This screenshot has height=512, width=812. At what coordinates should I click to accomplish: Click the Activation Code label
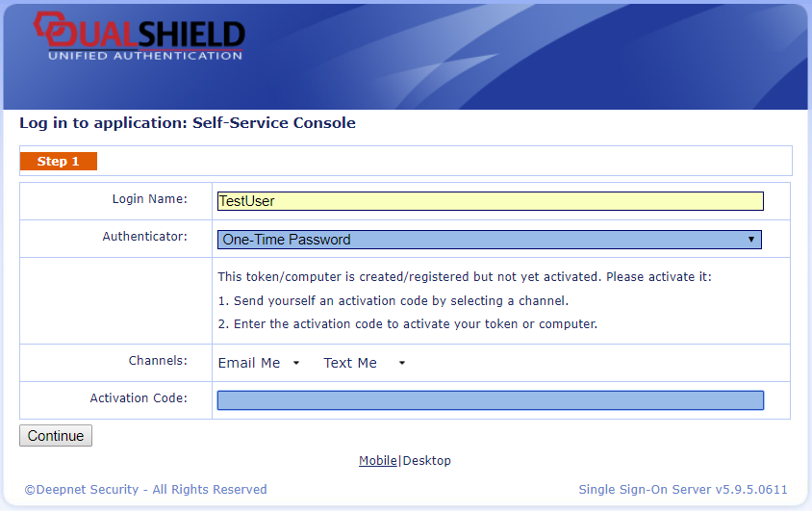click(139, 398)
